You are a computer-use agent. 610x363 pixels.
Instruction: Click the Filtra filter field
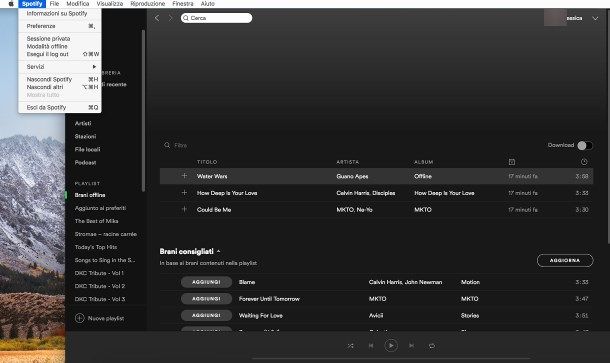181,145
